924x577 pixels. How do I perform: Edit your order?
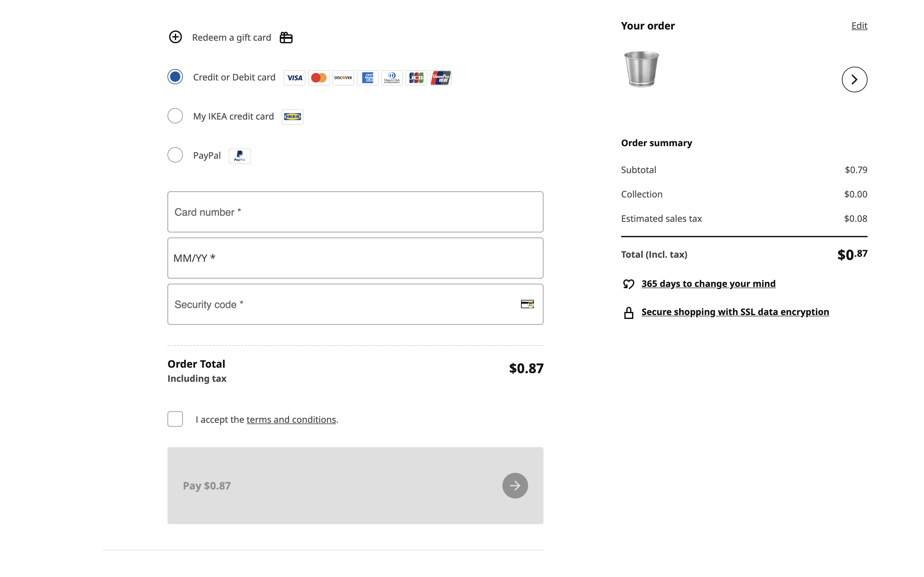pos(859,26)
